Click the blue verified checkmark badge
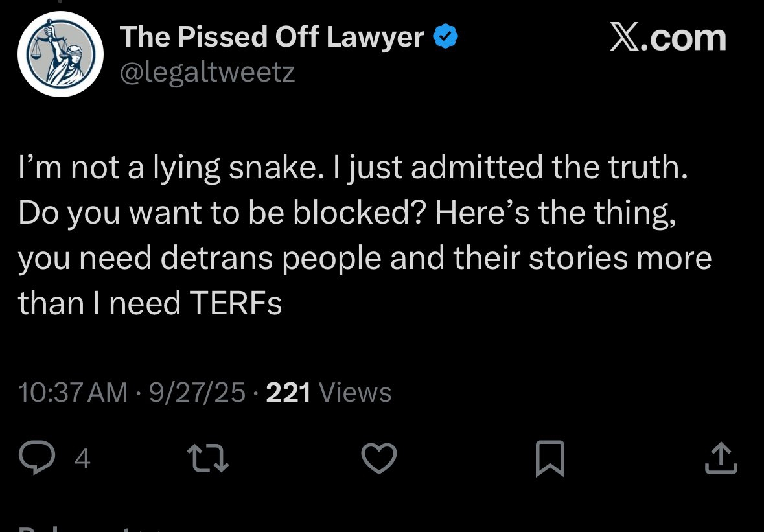764x532 pixels. coord(445,38)
